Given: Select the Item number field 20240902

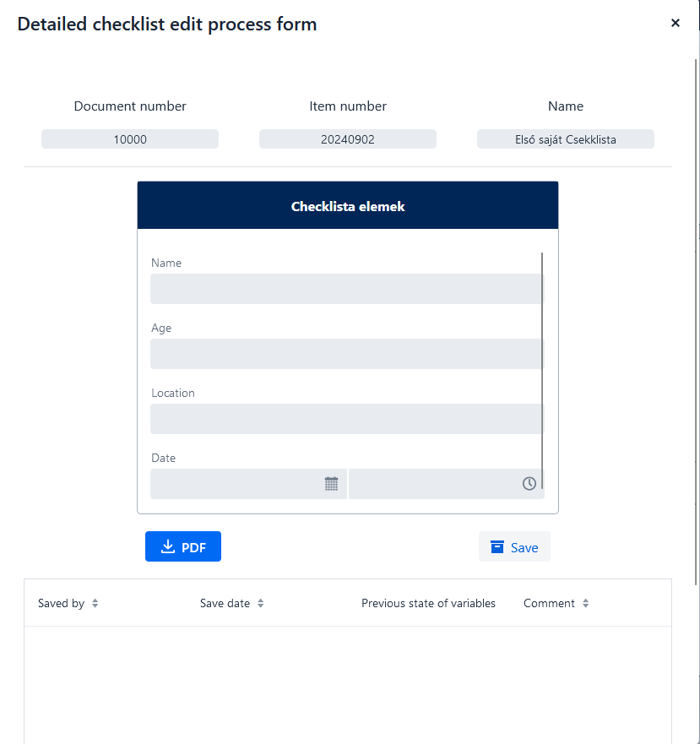Looking at the screenshot, I should [x=348, y=139].
